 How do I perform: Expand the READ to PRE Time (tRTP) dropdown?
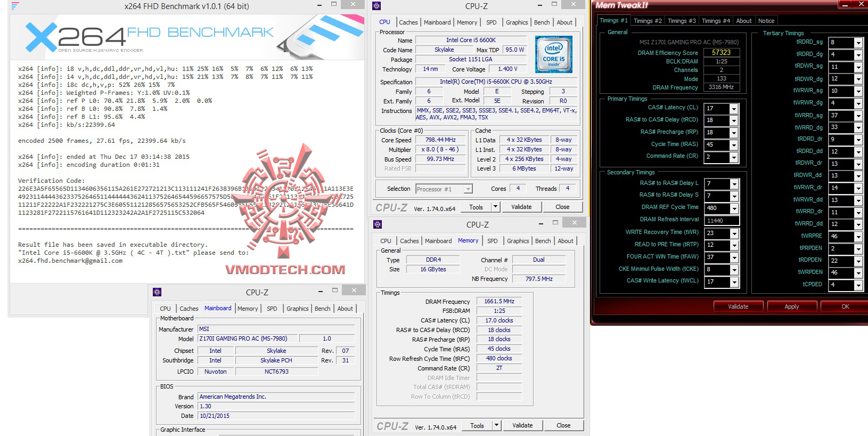(734, 245)
